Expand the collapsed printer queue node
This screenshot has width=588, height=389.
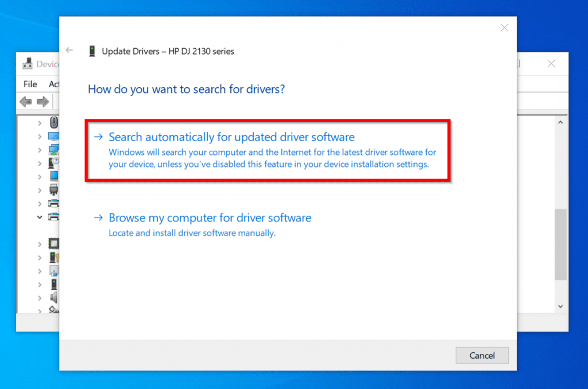[40, 204]
